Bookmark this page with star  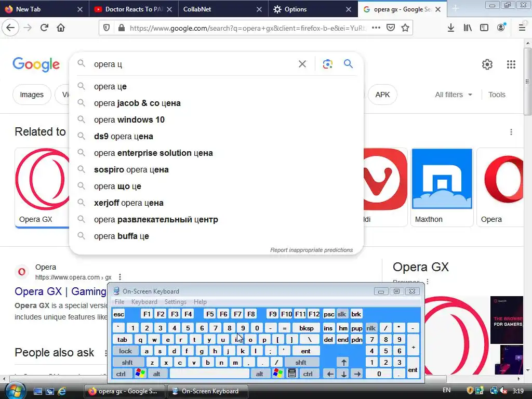point(405,28)
